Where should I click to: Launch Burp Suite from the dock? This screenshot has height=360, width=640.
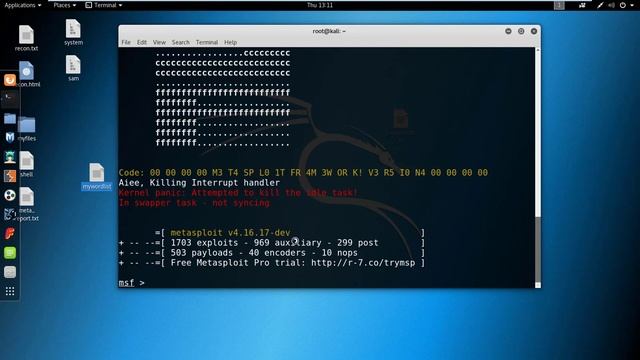(x=10, y=176)
